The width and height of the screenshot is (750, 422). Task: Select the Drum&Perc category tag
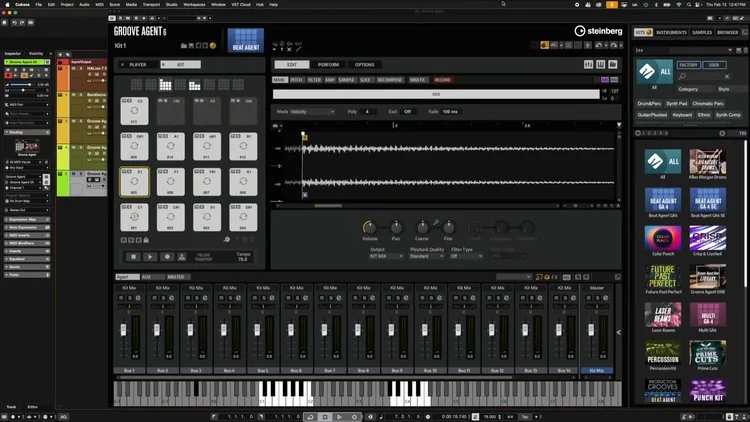click(649, 103)
